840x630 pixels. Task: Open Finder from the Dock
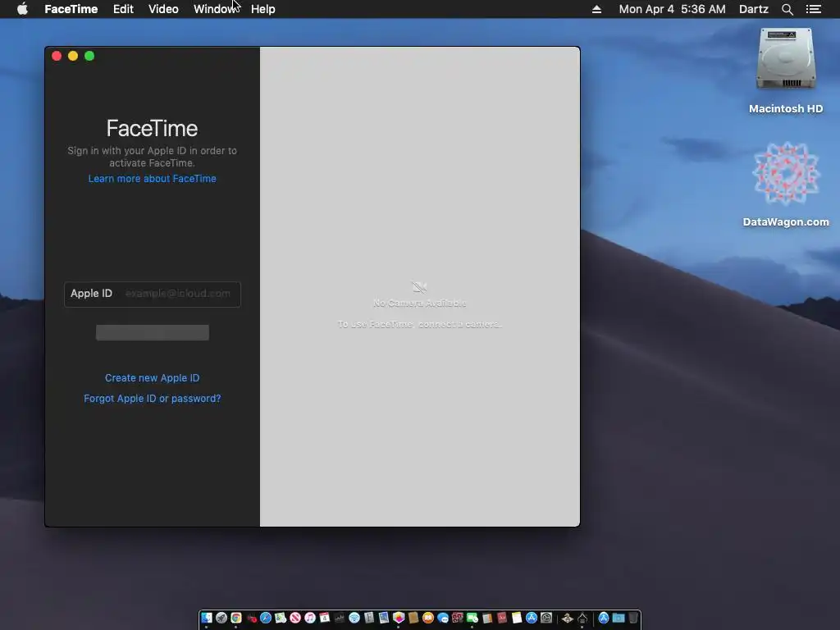point(206,619)
